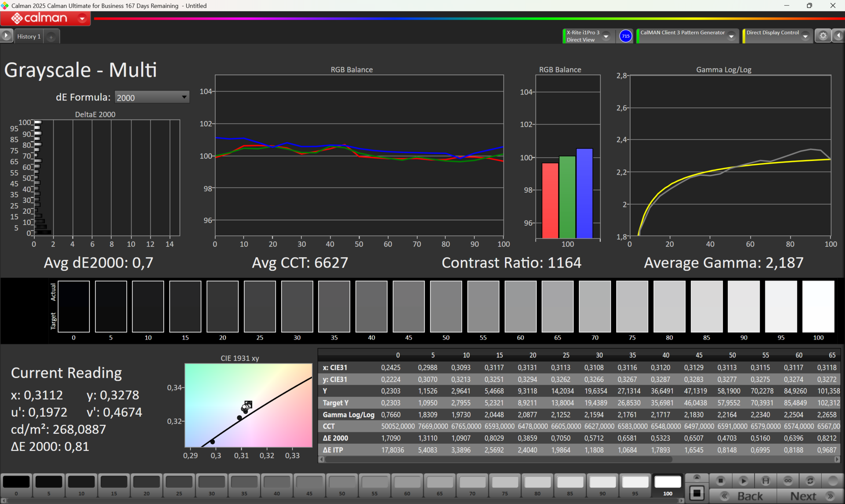Expand the left panel play arrow
This screenshot has width=845, height=504.
(x=6, y=36)
